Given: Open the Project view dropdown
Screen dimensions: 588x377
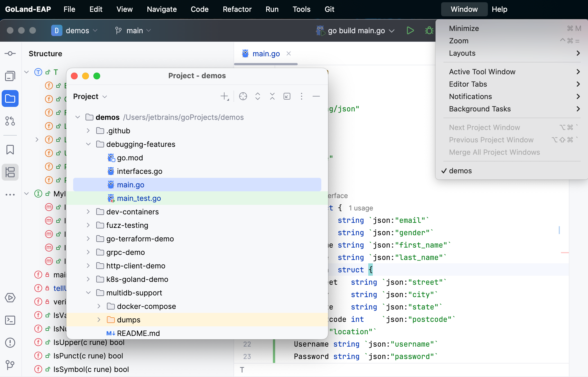Looking at the screenshot, I should (x=90, y=97).
